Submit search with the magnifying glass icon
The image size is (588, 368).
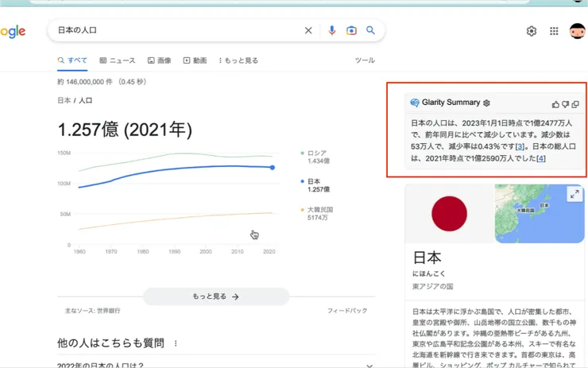point(370,30)
